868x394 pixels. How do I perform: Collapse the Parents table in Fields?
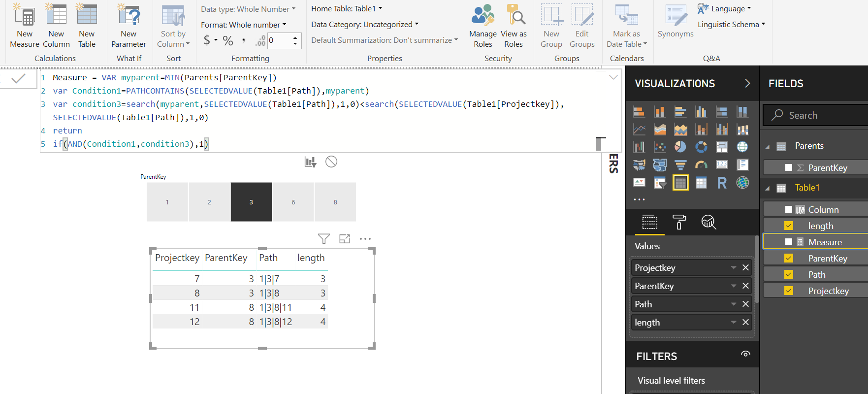tap(767, 147)
